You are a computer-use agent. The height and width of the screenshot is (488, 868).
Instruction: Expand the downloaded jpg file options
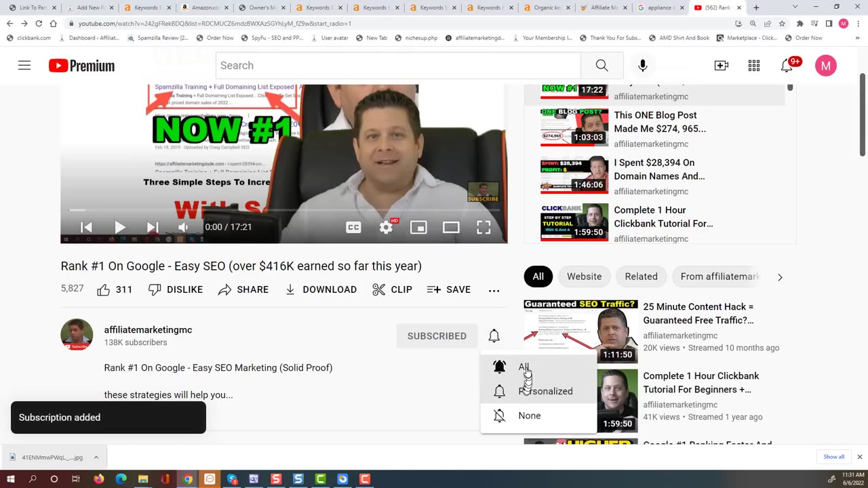point(96,457)
